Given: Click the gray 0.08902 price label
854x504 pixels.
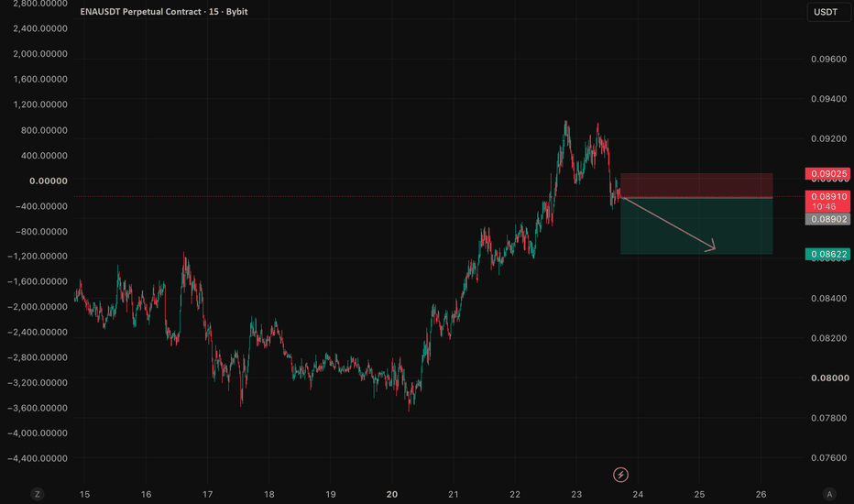Looking at the screenshot, I should pyautogui.click(x=827, y=219).
